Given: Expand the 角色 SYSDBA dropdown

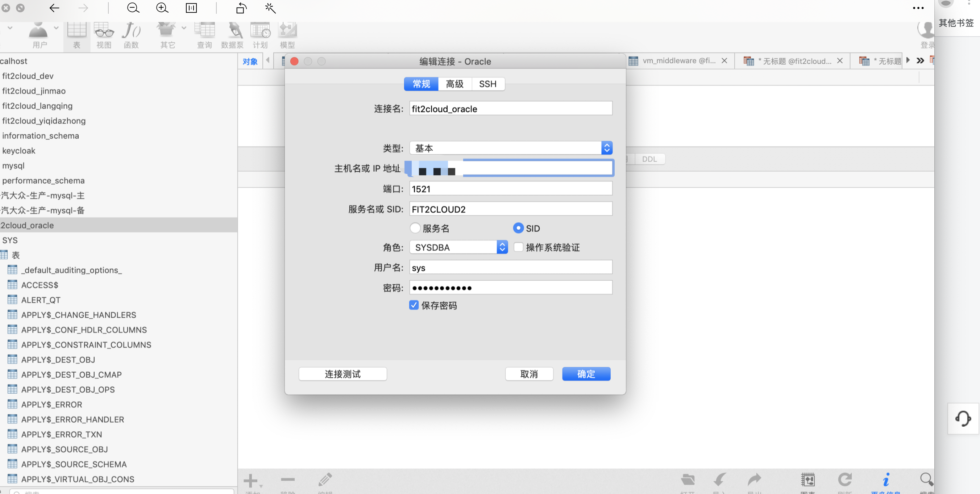Looking at the screenshot, I should click(502, 247).
